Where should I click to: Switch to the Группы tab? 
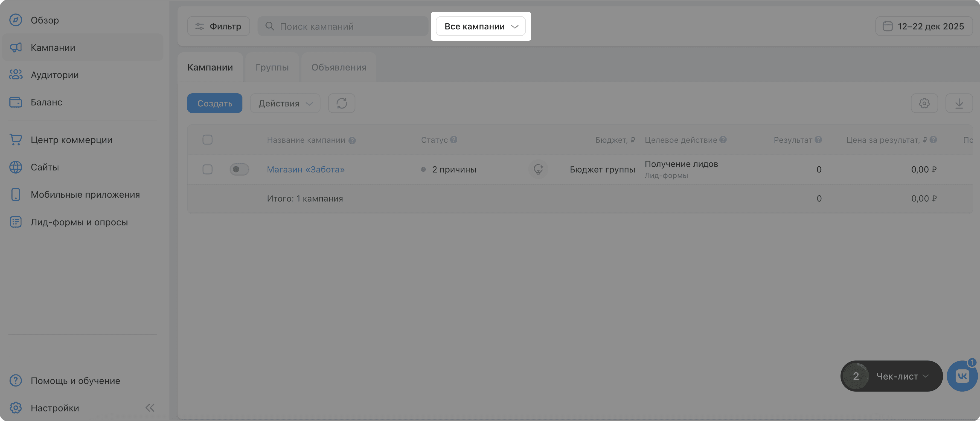pyautogui.click(x=272, y=67)
